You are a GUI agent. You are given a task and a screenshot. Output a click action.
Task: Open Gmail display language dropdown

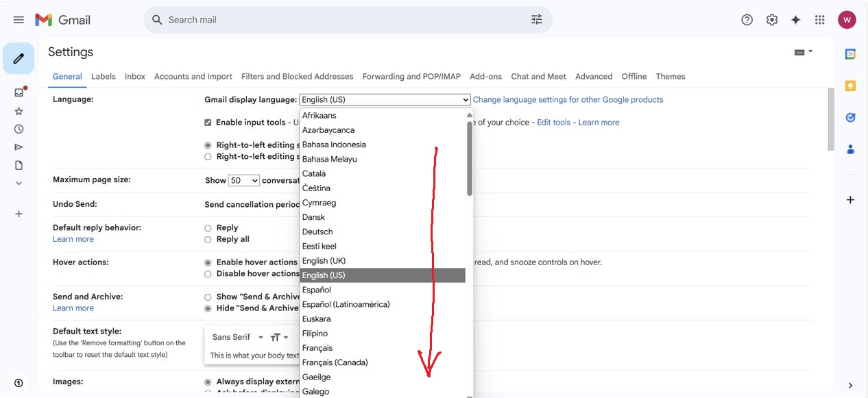click(x=385, y=100)
